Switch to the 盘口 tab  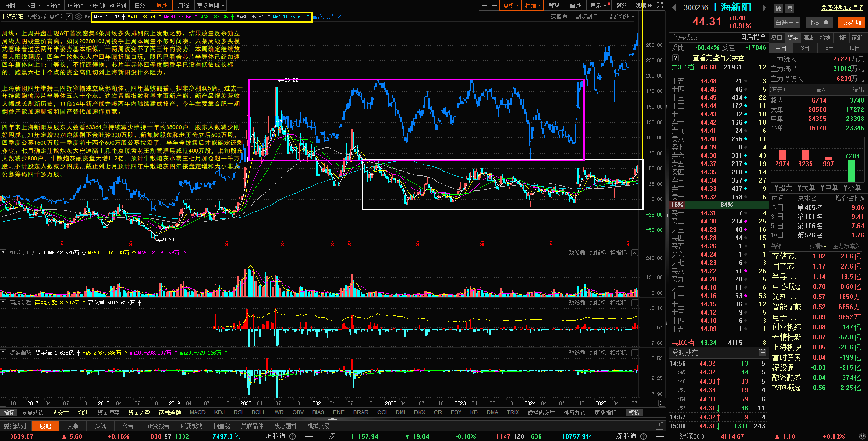tap(777, 38)
